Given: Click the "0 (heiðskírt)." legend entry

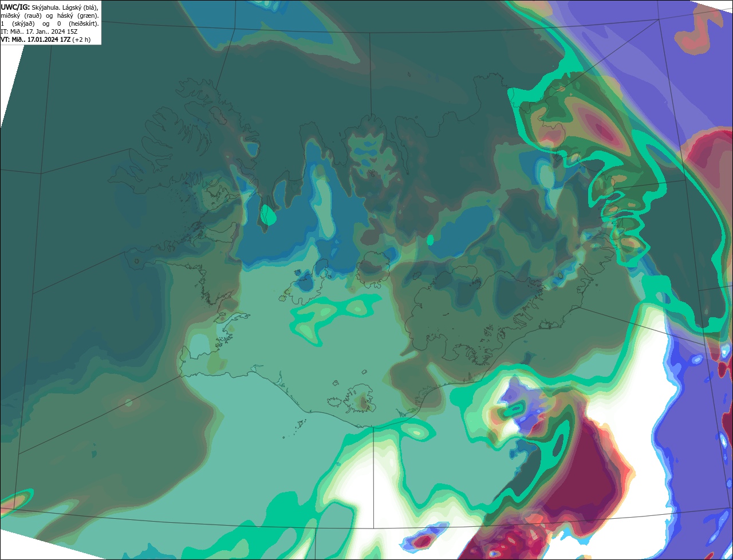Looking at the screenshot, I should click(78, 24).
